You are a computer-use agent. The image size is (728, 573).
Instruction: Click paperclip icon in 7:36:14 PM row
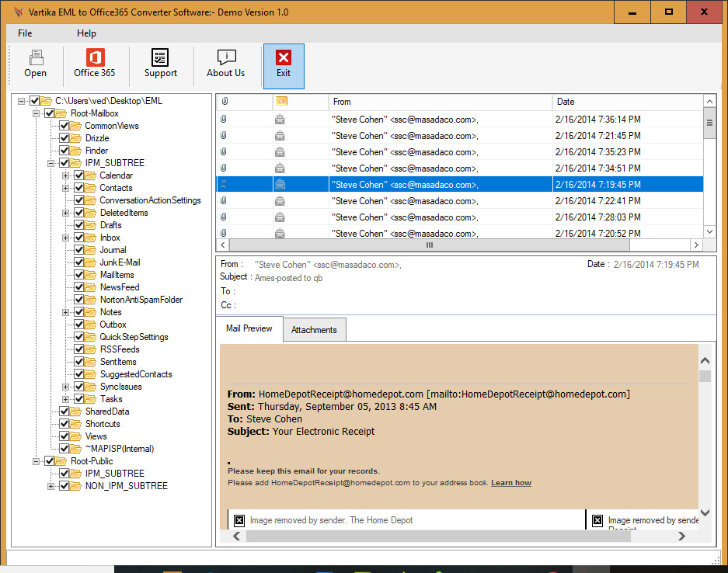click(223, 120)
